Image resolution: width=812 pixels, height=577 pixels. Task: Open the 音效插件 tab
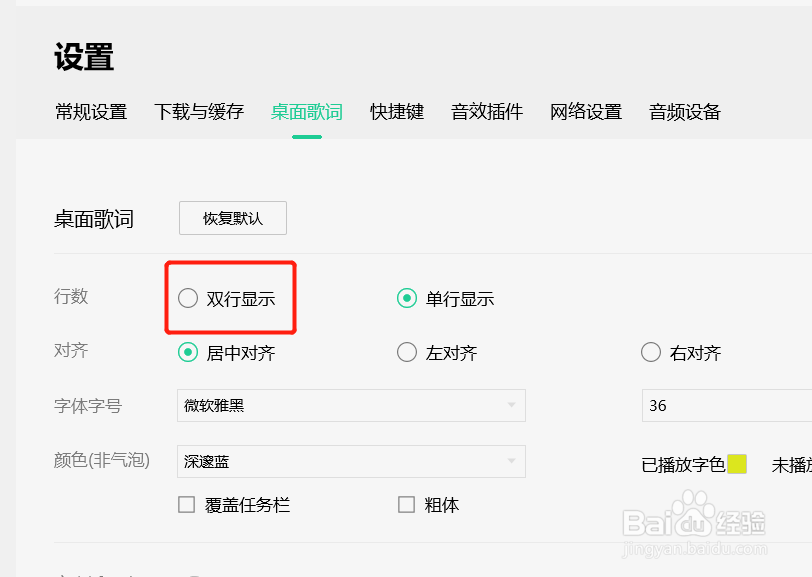(487, 112)
